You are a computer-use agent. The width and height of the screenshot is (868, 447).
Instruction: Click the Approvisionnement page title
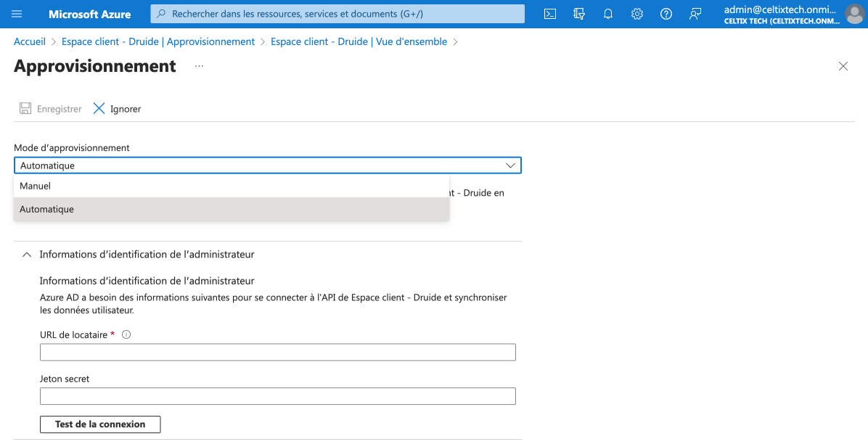tap(95, 66)
